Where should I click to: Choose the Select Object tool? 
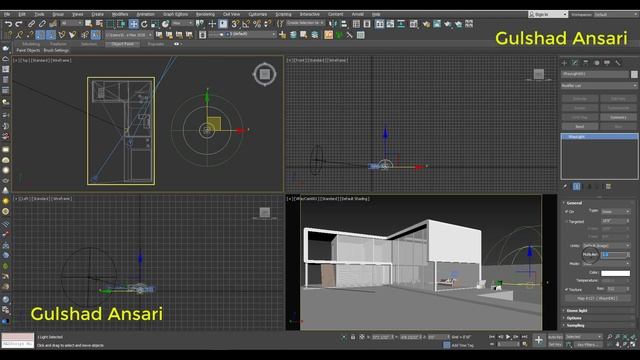pyautogui.click(x=88, y=24)
